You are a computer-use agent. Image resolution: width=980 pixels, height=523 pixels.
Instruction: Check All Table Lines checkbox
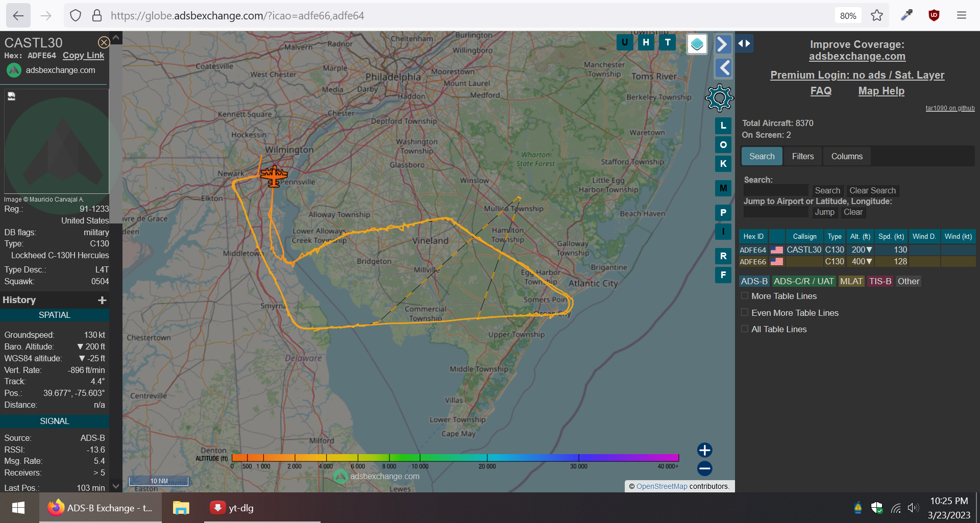click(x=745, y=329)
